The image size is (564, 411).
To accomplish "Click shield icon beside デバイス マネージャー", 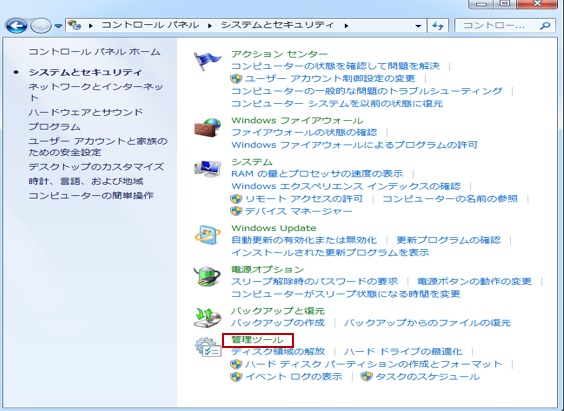I will 236,211.
